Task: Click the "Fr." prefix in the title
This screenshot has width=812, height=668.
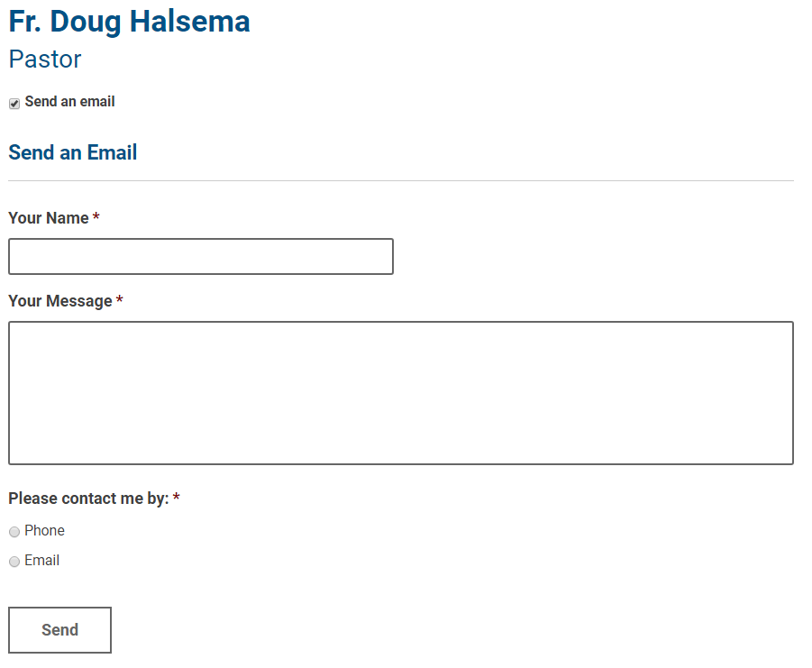Action: pos(25,22)
